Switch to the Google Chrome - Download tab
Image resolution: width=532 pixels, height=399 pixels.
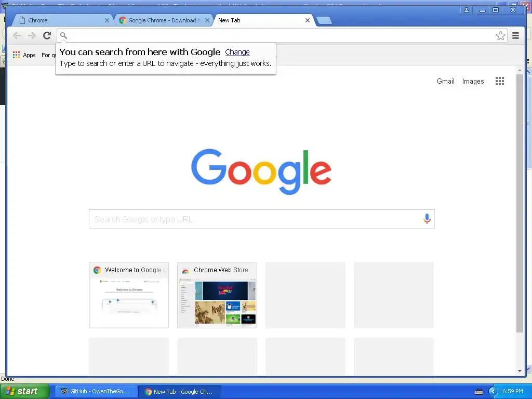tap(164, 20)
